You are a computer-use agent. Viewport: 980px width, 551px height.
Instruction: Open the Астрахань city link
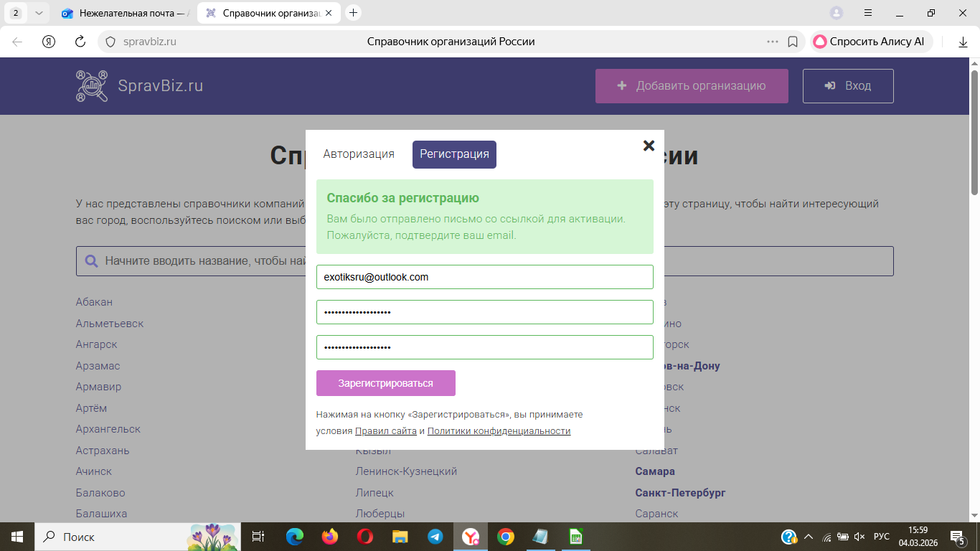click(103, 451)
